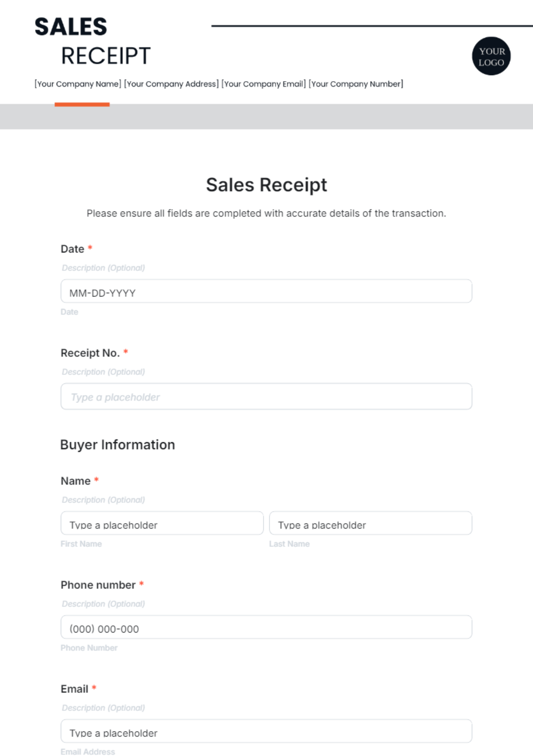Click the SALES RECEIPT header title
Screen dimensions: 533x756
pos(93,41)
